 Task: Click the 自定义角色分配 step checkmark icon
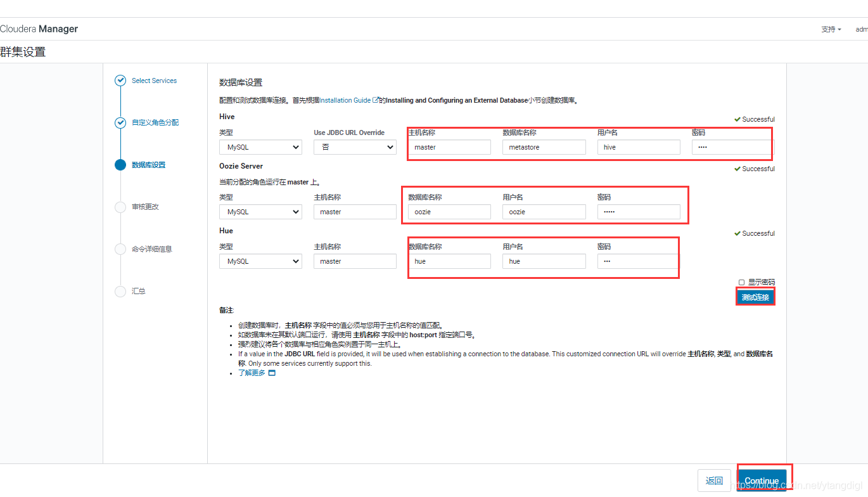pos(120,122)
